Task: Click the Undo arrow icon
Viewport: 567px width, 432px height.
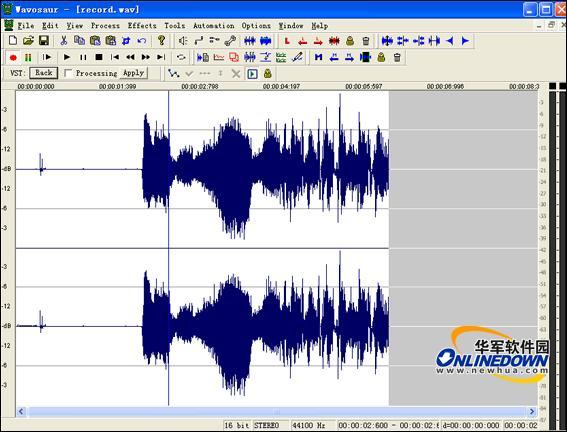Action: (x=142, y=40)
